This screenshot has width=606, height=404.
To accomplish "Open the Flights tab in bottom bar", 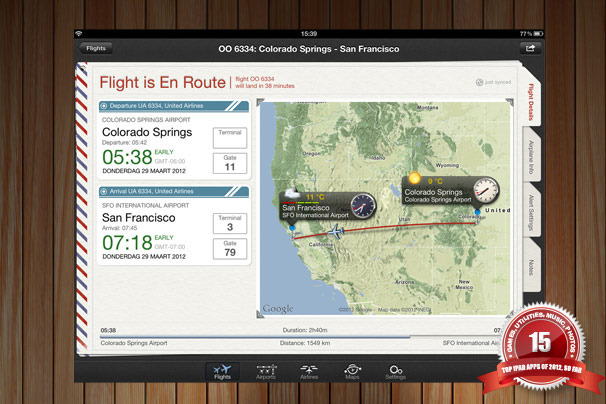I will point(222,372).
